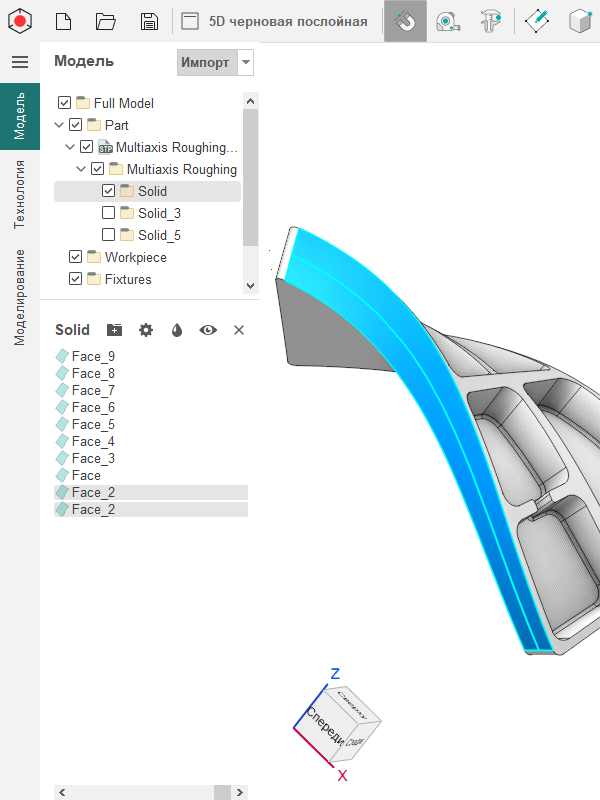600x800 pixels.
Task: Open the Импорт dropdown arrow
Action: click(x=247, y=62)
